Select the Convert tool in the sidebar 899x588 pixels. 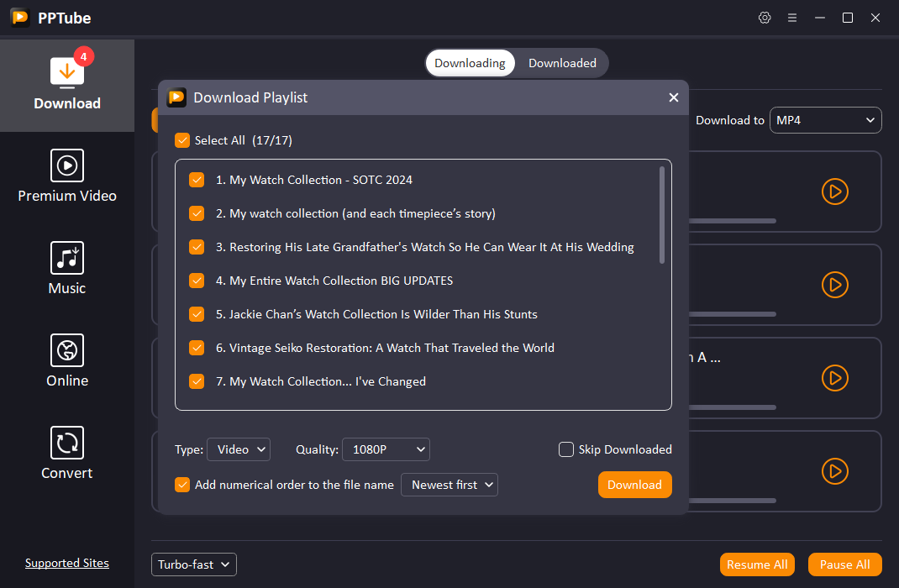tap(66, 454)
